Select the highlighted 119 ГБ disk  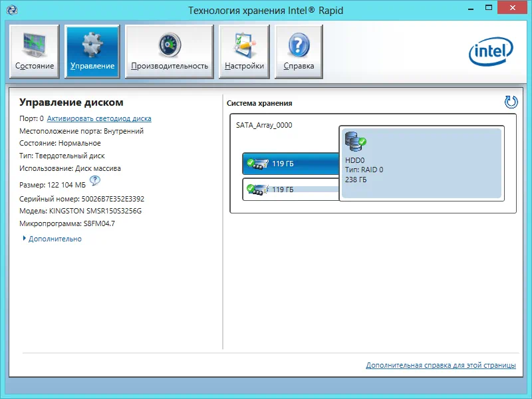pos(291,164)
